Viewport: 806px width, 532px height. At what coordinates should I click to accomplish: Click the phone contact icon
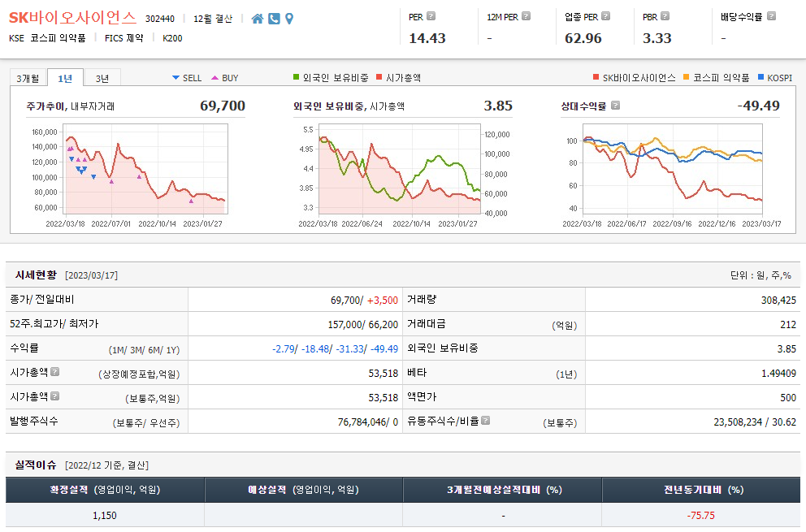pyautogui.click(x=274, y=19)
